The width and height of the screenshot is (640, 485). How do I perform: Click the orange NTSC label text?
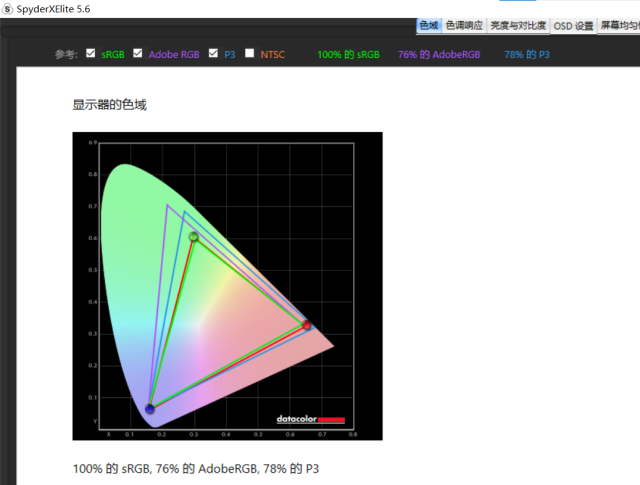(273, 54)
